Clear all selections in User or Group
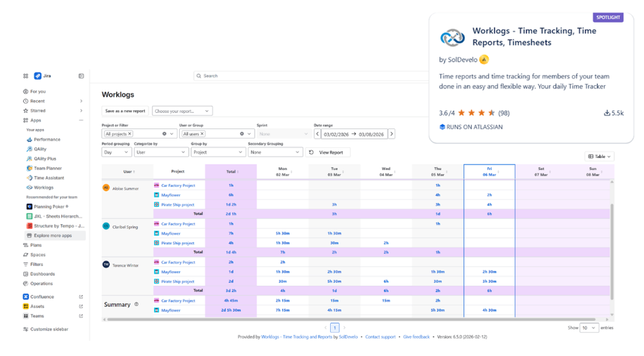The image size is (644, 356). pos(242,134)
